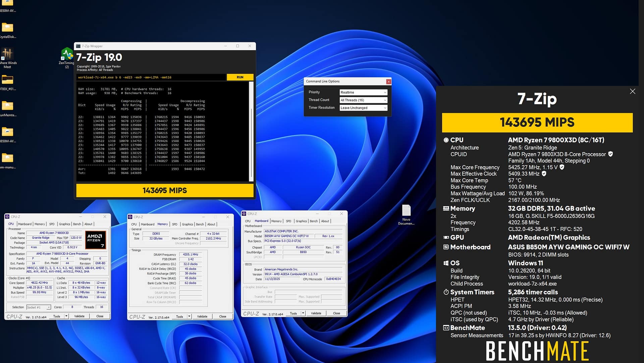
Task: Close the BenchMate 7-Zip result panel
Action: pyautogui.click(x=632, y=91)
